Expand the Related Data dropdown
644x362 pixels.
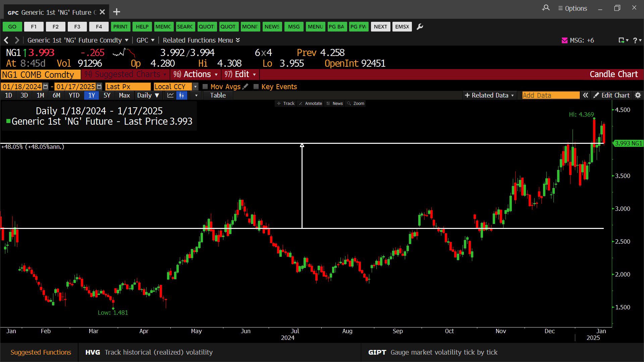(x=489, y=96)
